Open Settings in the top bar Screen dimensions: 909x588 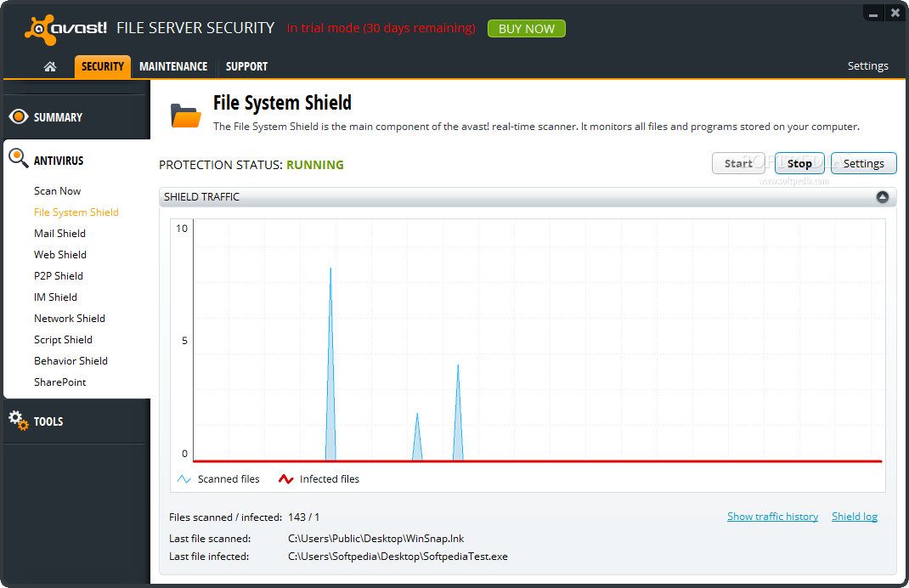[868, 66]
